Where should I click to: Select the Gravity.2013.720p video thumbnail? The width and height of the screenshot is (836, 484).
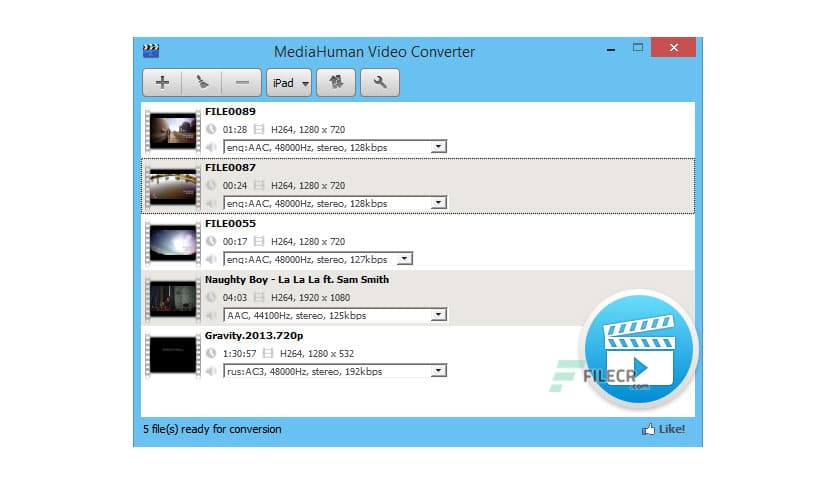173,354
